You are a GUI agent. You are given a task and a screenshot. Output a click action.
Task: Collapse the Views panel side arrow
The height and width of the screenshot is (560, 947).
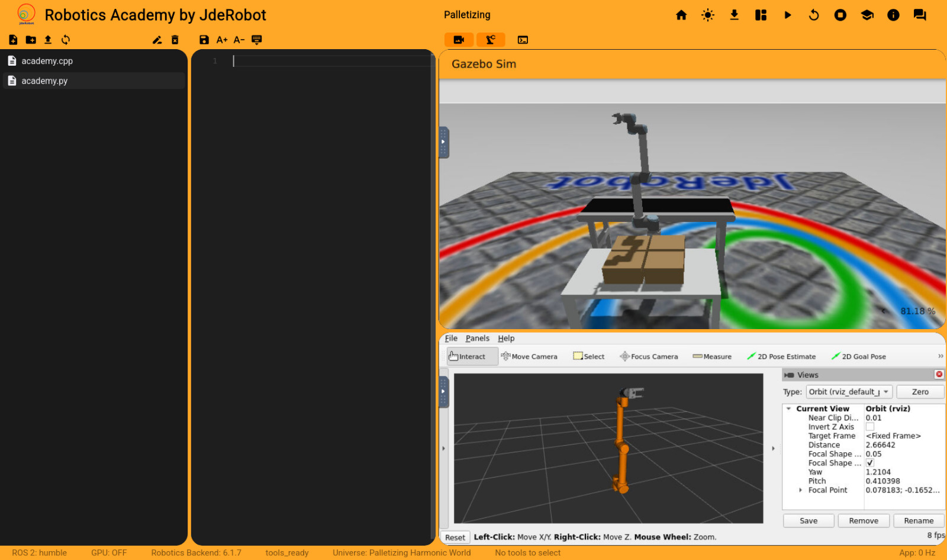[774, 448]
